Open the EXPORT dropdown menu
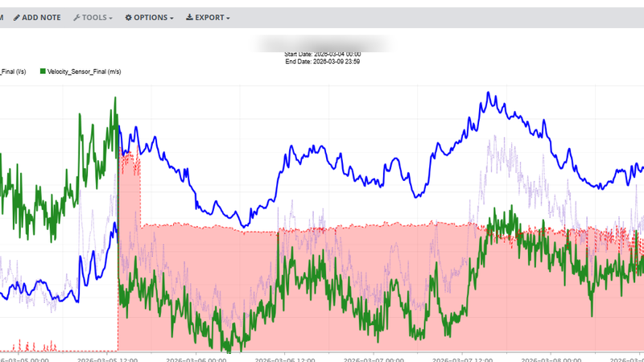644x362 pixels. pos(208,18)
